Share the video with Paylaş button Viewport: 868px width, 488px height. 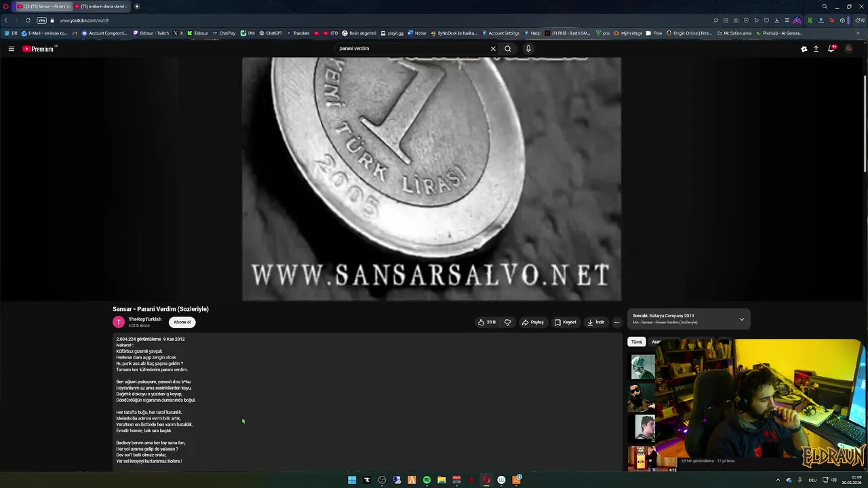tap(533, 323)
